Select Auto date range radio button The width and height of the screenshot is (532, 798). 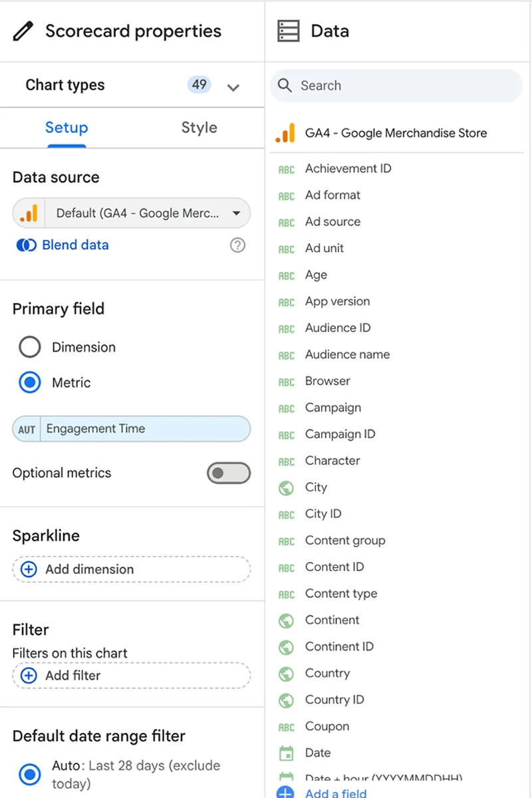[x=29, y=774]
